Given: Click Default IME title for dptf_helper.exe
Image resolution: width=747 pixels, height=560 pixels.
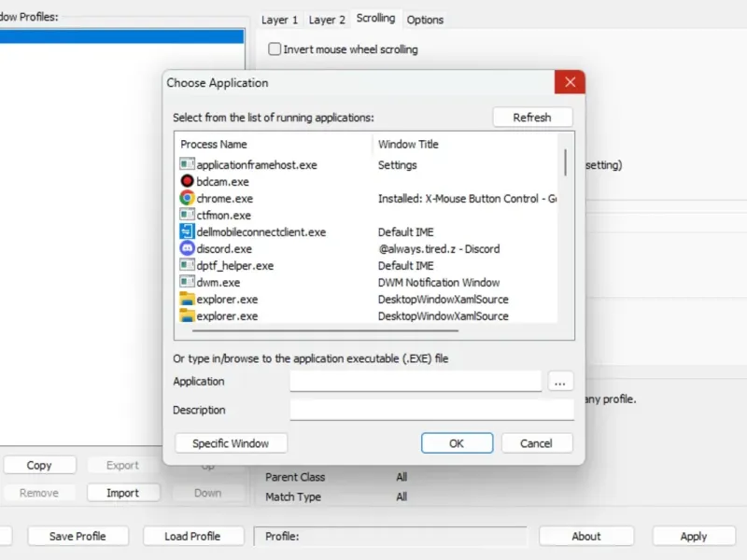Looking at the screenshot, I should click(x=406, y=266).
